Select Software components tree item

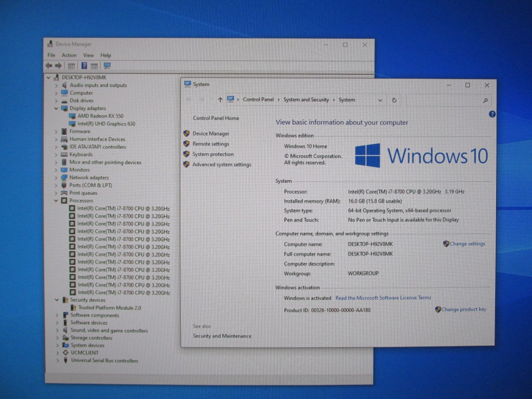(x=95, y=315)
